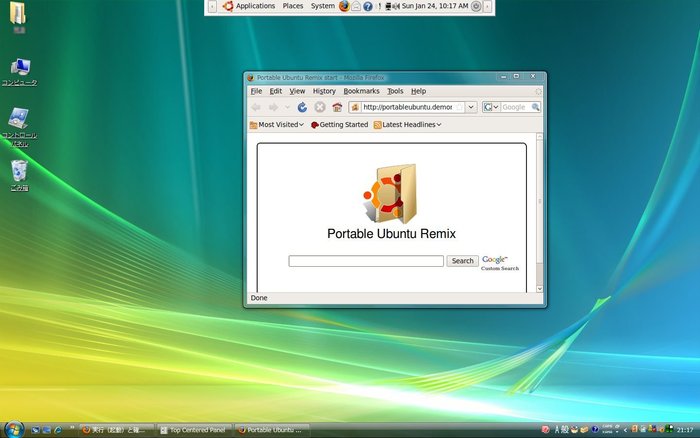Open the Computer desktop icon
This screenshot has width=700, height=438.
coord(19,72)
